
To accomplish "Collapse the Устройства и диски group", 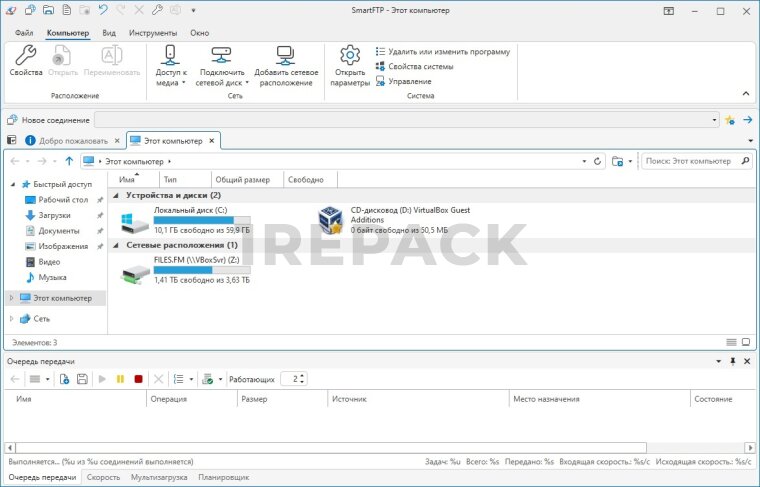I will tap(119, 195).
